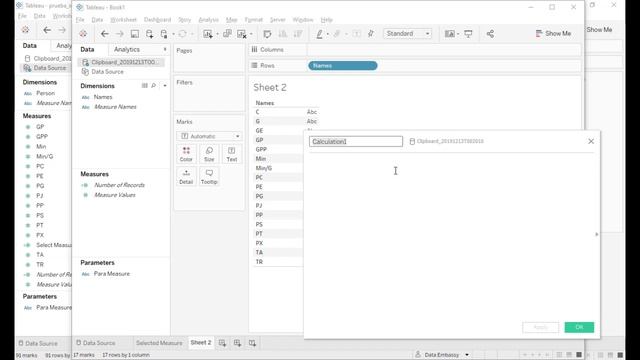Click the Person dimension in background window
Screen dimensions: 640x360
(45, 93)
